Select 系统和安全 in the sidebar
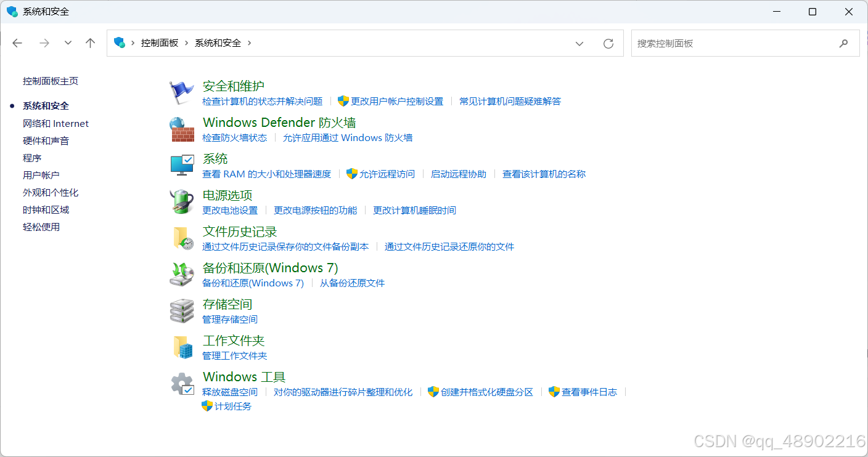Viewport: 868px width, 457px height. pos(46,106)
